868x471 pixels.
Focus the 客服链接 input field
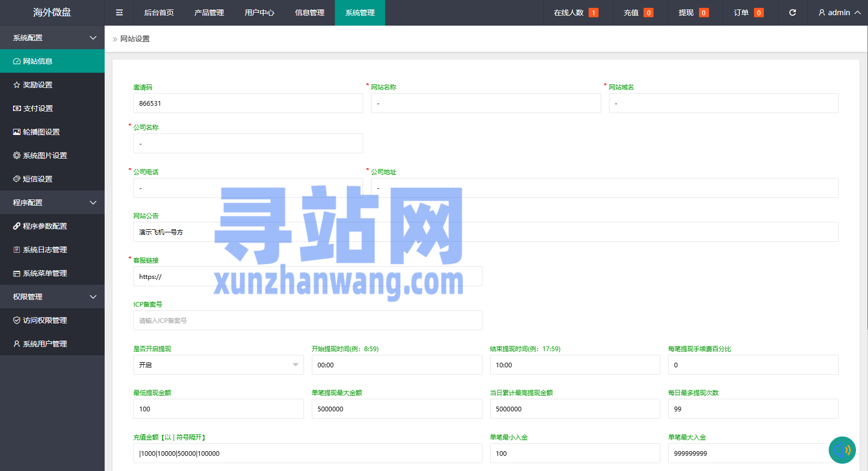coord(308,276)
